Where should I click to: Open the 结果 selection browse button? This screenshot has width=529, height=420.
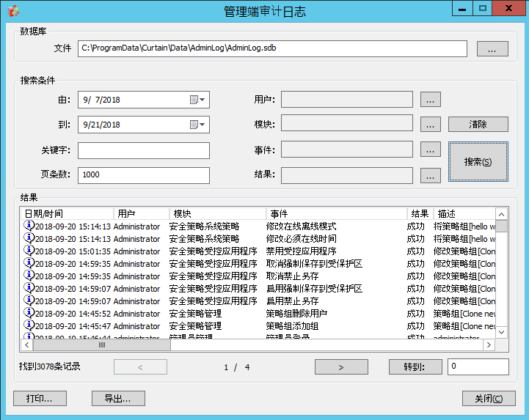[x=430, y=175]
